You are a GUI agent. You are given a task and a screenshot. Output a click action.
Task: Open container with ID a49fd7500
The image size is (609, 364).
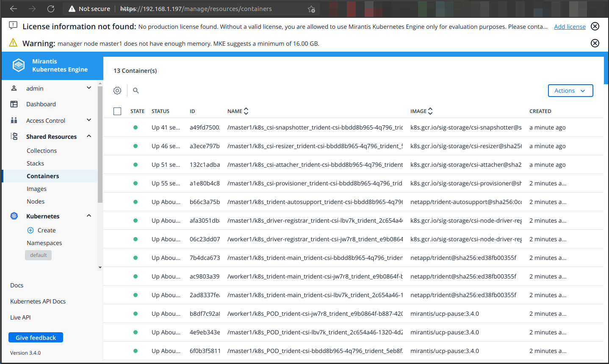(205, 127)
